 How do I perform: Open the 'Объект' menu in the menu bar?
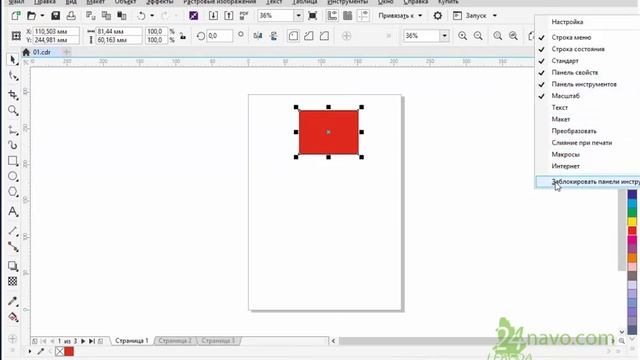point(125,2)
